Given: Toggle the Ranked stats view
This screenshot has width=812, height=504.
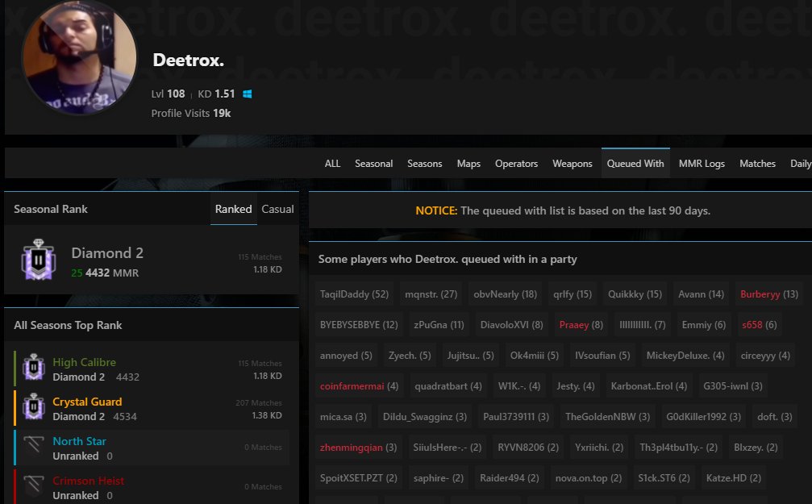Looking at the screenshot, I should 233,209.
